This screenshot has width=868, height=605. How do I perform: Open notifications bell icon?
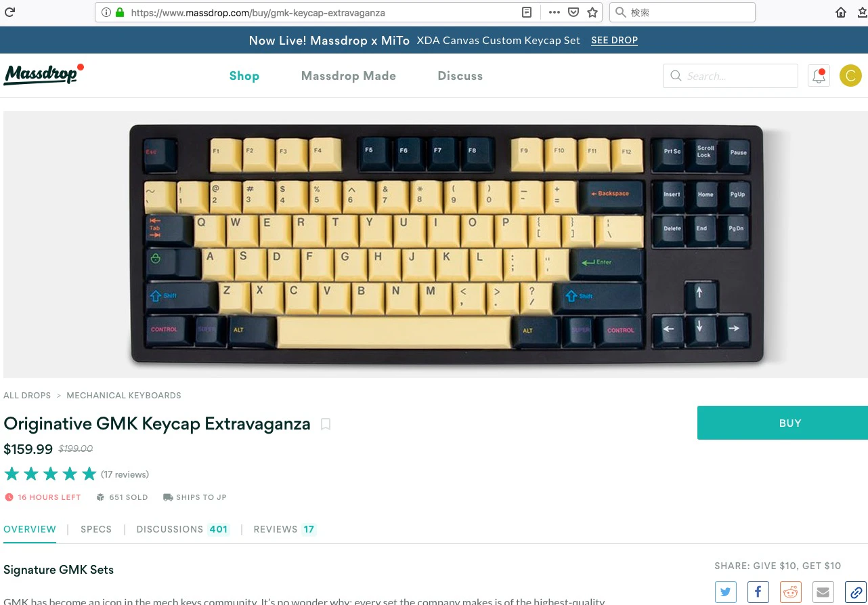pyautogui.click(x=819, y=76)
